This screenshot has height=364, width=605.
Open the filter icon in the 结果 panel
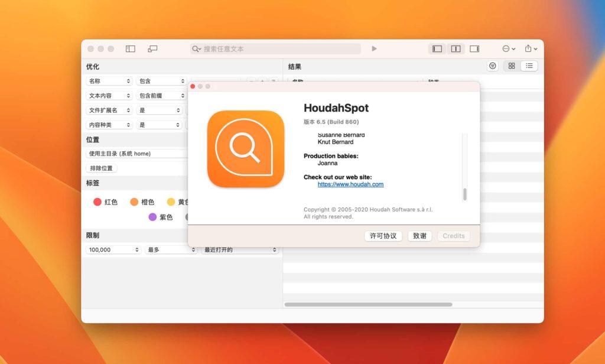click(493, 66)
